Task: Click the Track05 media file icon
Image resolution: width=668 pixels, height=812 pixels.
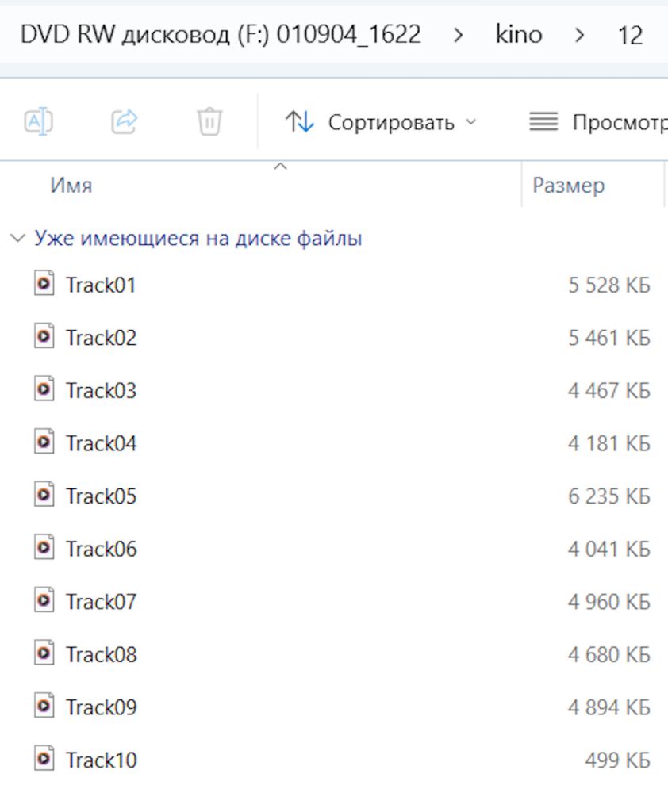Action: tap(44, 495)
